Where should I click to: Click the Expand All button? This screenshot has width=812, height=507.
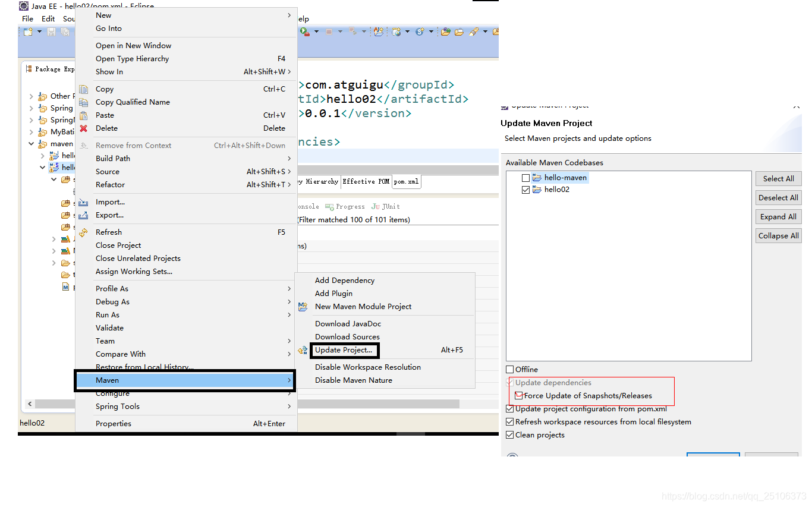[x=778, y=216]
